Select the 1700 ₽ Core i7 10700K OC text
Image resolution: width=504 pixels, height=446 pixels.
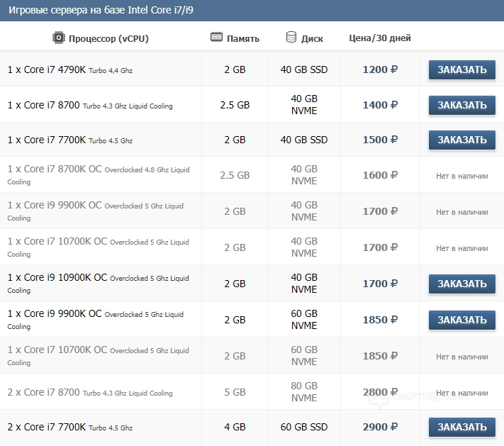(x=57, y=241)
